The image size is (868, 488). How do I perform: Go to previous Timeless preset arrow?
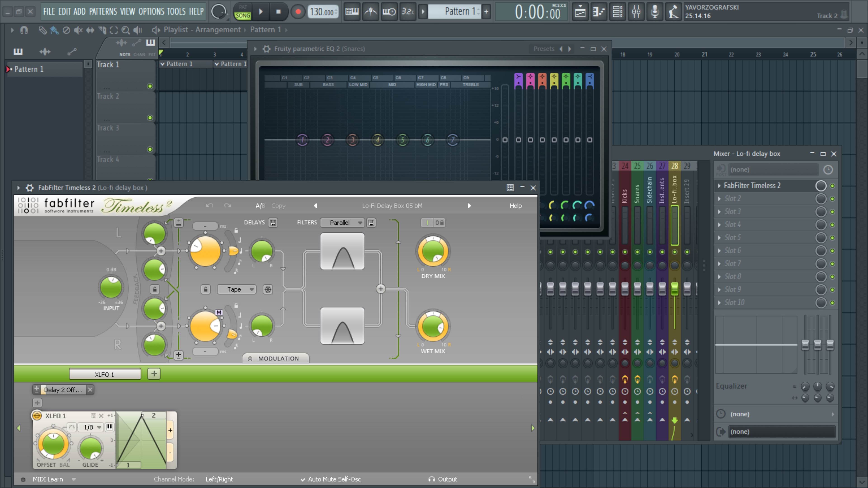[x=315, y=206]
